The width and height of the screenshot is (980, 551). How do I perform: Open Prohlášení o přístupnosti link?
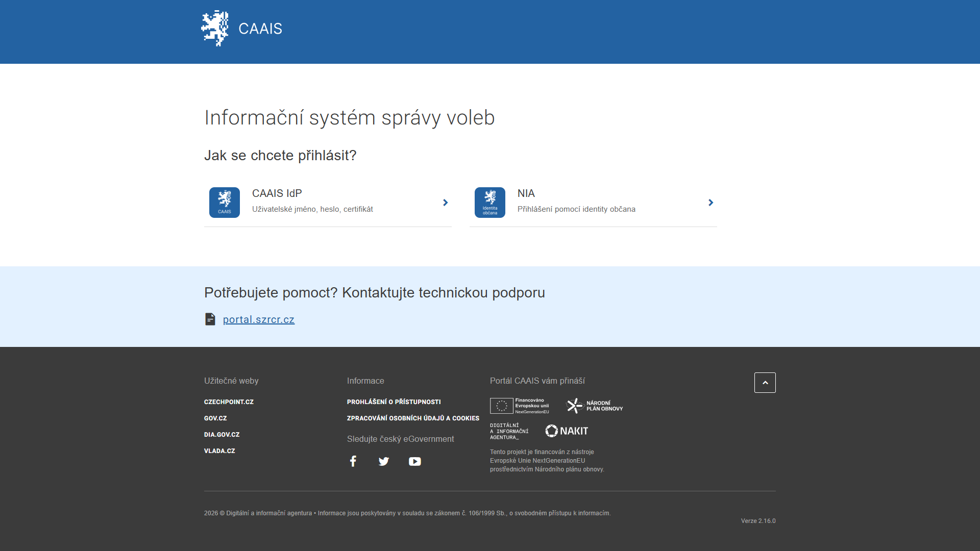[x=394, y=402]
